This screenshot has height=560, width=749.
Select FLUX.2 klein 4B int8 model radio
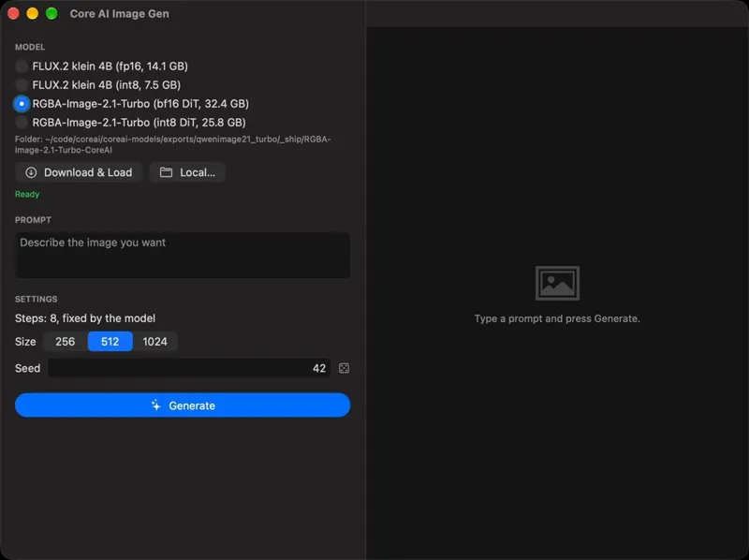coord(22,85)
